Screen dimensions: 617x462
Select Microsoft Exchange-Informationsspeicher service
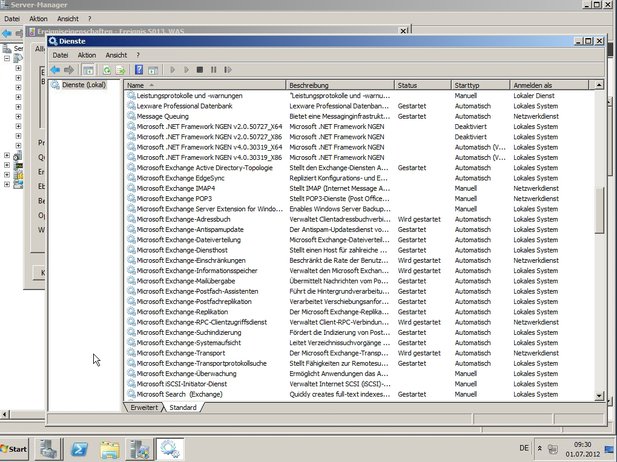click(197, 271)
